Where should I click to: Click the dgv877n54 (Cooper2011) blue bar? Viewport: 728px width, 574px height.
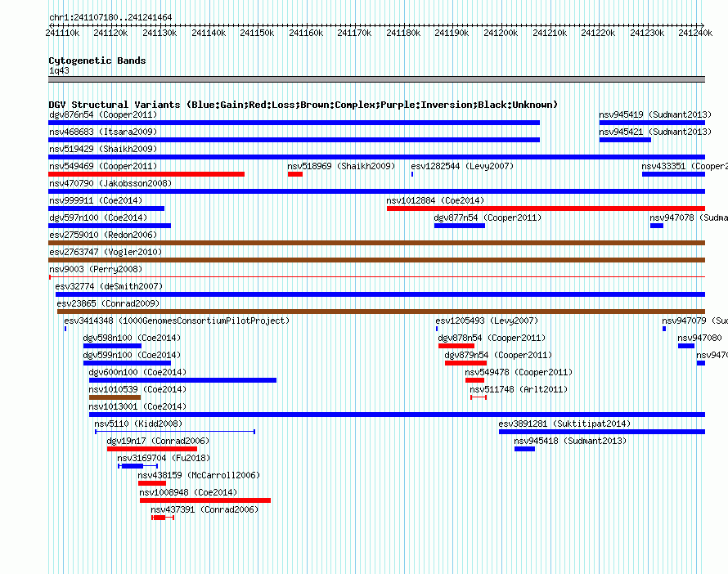coord(460,226)
